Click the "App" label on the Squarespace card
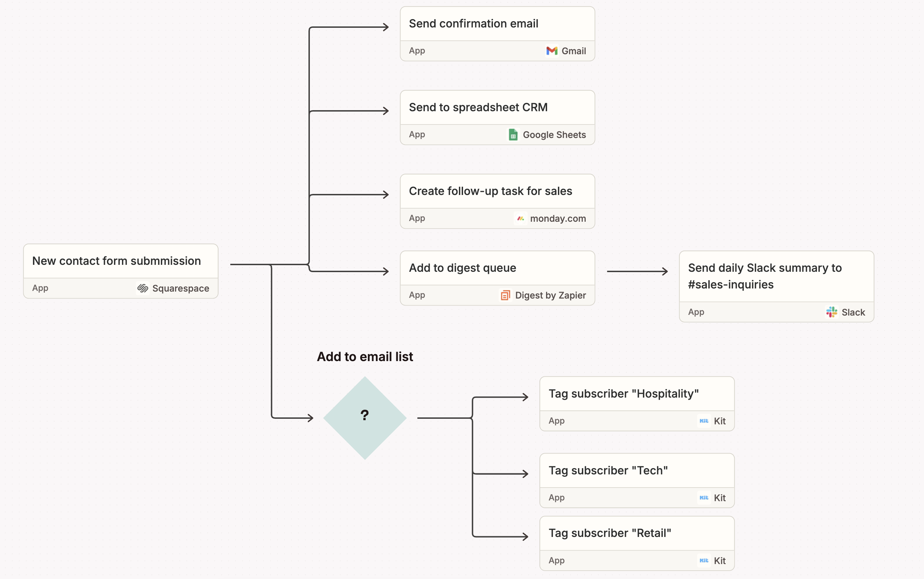 40,288
